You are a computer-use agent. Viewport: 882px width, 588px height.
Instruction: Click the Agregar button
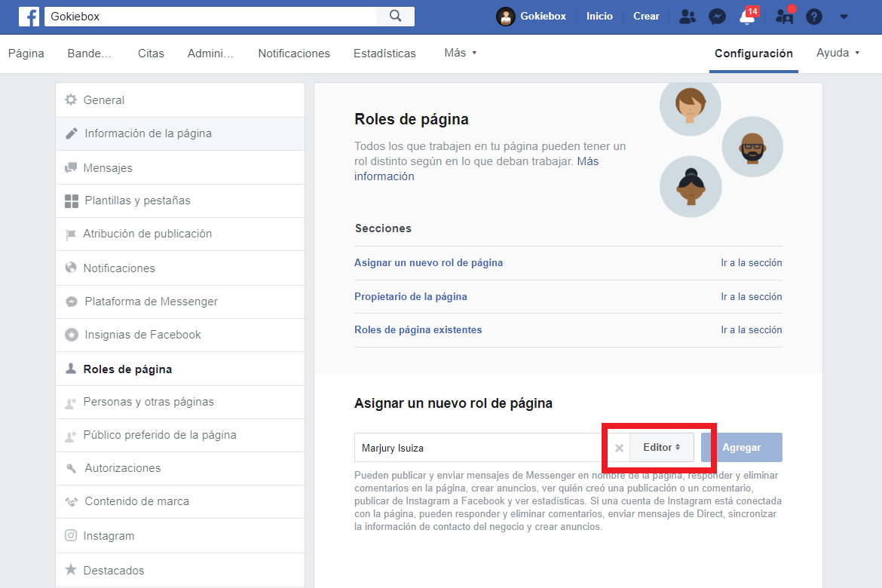pyautogui.click(x=741, y=447)
